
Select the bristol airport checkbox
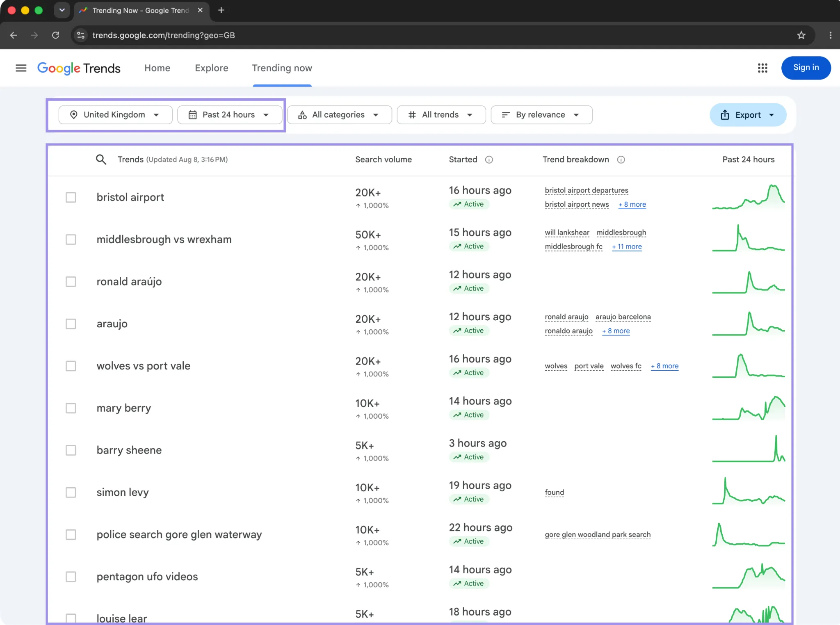[x=71, y=197]
